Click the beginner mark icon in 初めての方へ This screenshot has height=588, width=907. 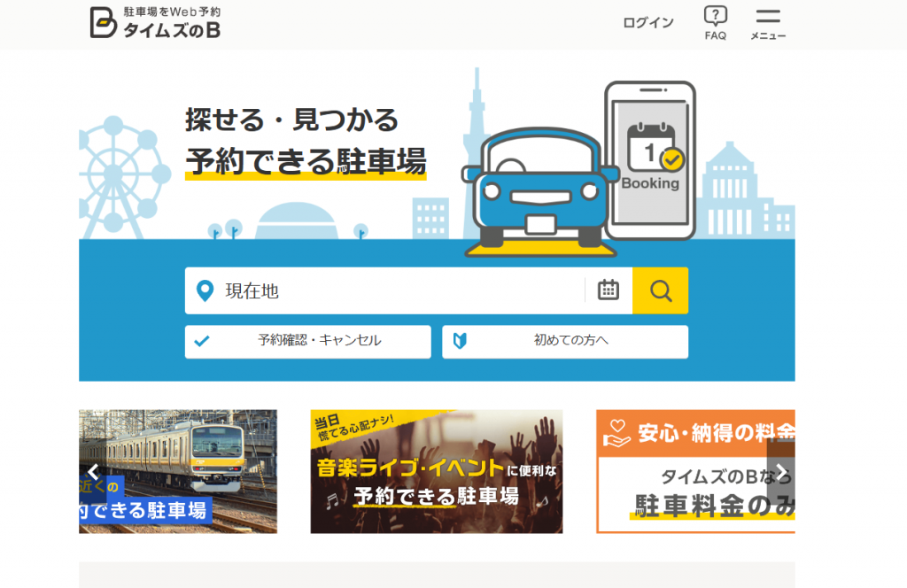coord(460,341)
